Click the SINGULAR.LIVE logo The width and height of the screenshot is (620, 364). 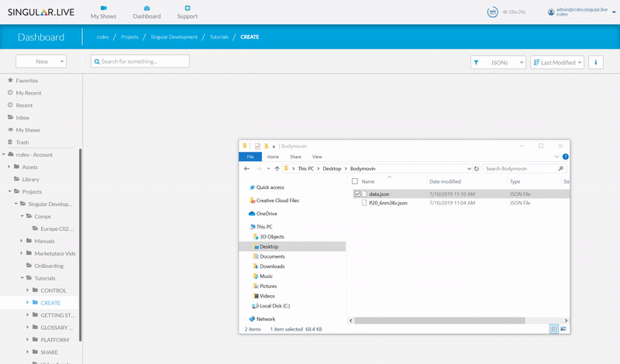(x=41, y=12)
